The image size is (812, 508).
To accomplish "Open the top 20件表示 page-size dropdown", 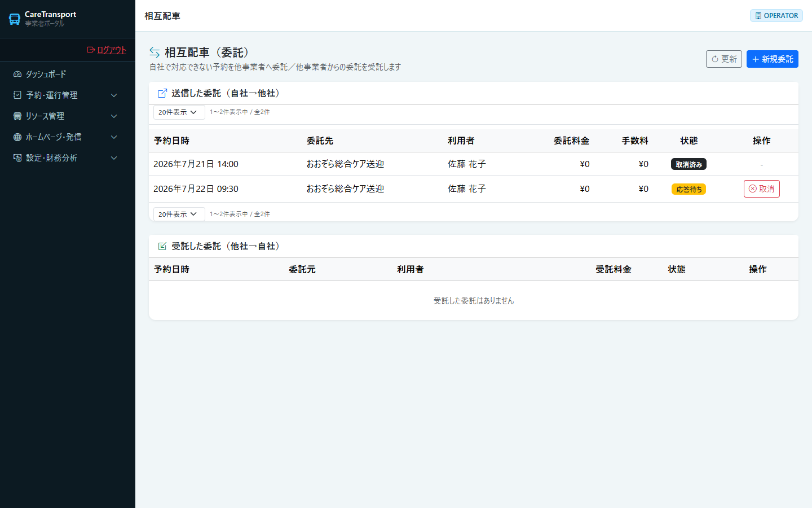I will (x=179, y=112).
